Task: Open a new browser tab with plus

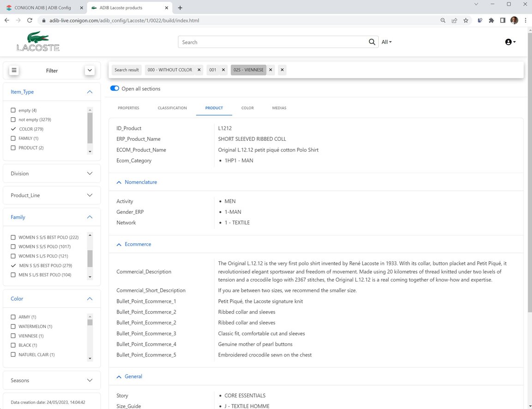Action: pyautogui.click(x=180, y=8)
